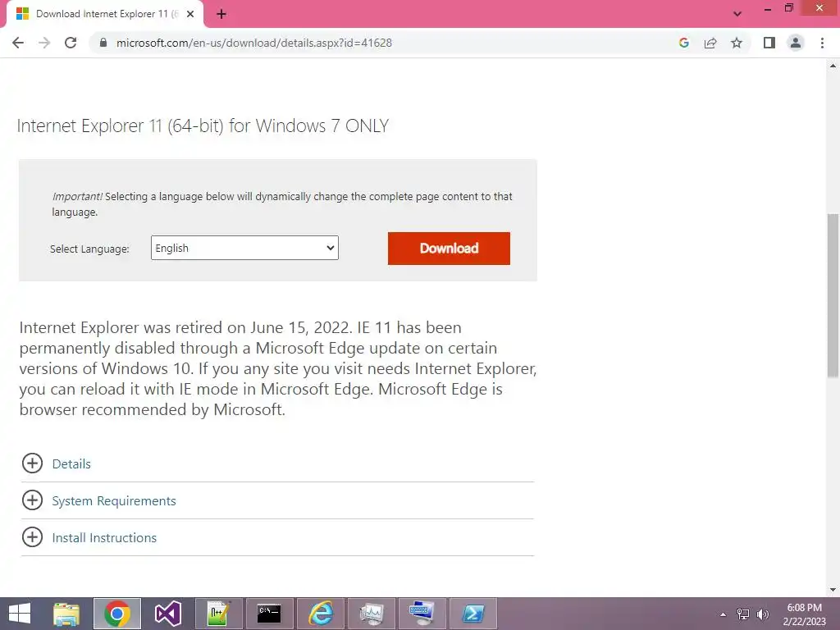Image resolution: width=840 pixels, height=630 pixels.
Task: Open the tab search chevron
Action: tap(737, 14)
